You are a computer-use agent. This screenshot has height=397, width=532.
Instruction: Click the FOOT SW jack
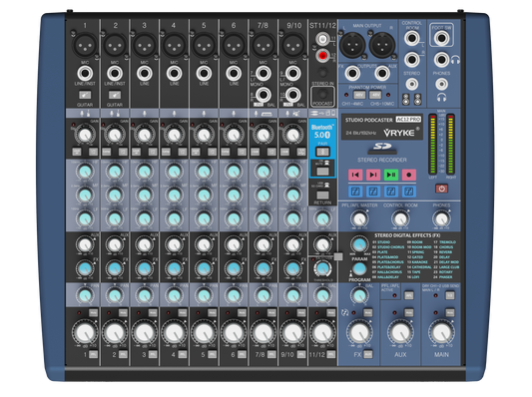441,38
